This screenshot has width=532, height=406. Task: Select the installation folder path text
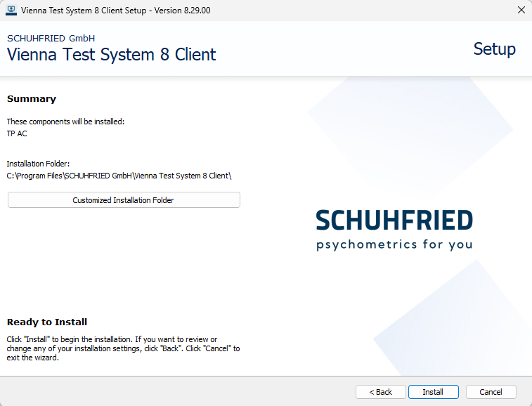119,176
